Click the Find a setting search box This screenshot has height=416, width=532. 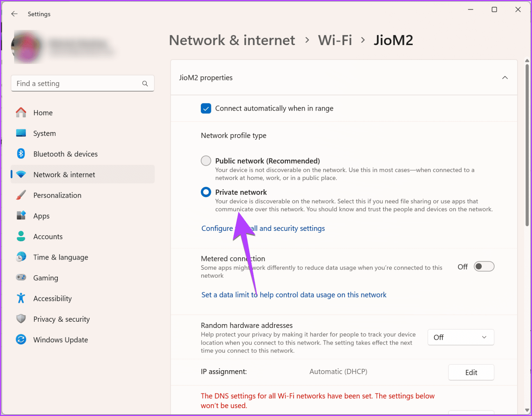click(x=78, y=84)
